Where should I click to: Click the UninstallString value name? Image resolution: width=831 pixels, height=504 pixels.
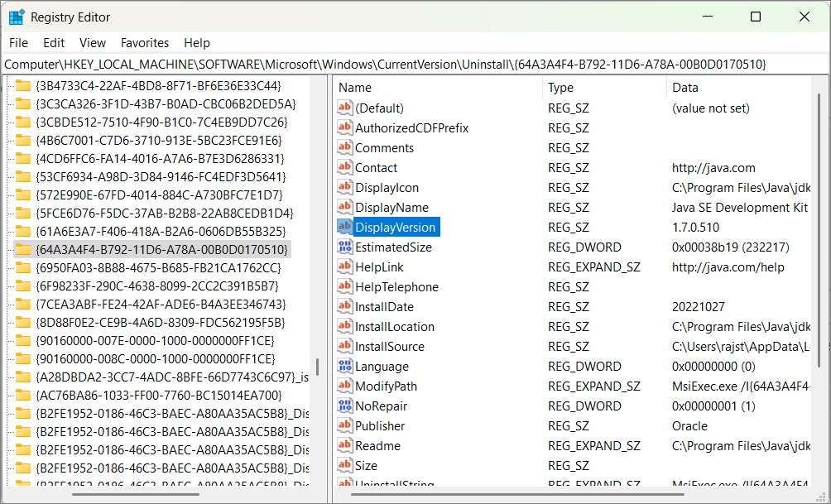tap(395, 484)
